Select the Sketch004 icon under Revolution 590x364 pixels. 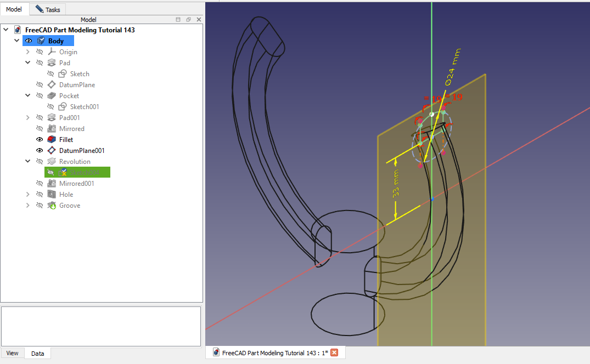click(63, 173)
